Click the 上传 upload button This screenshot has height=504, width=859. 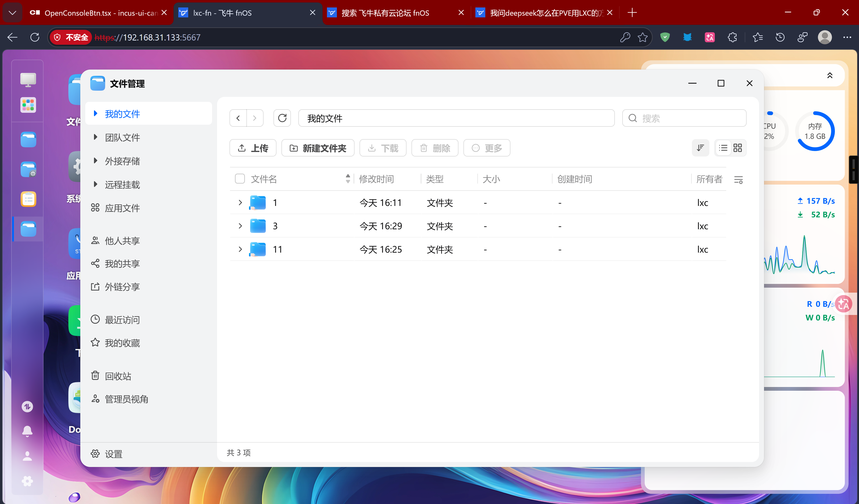tap(253, 148)
